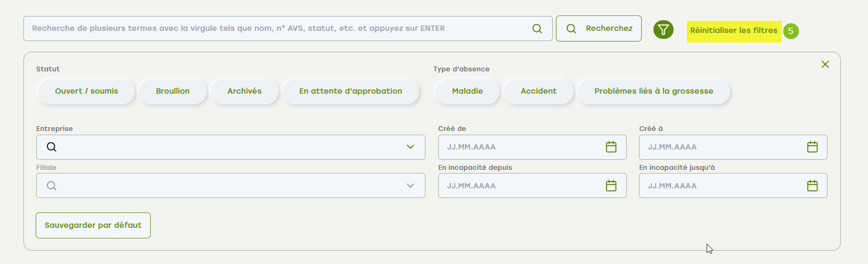The width and height of the screenshot is (868, 264).
Task: Open calendar for En incapacité jusqu'à
Action: point(812,186)
